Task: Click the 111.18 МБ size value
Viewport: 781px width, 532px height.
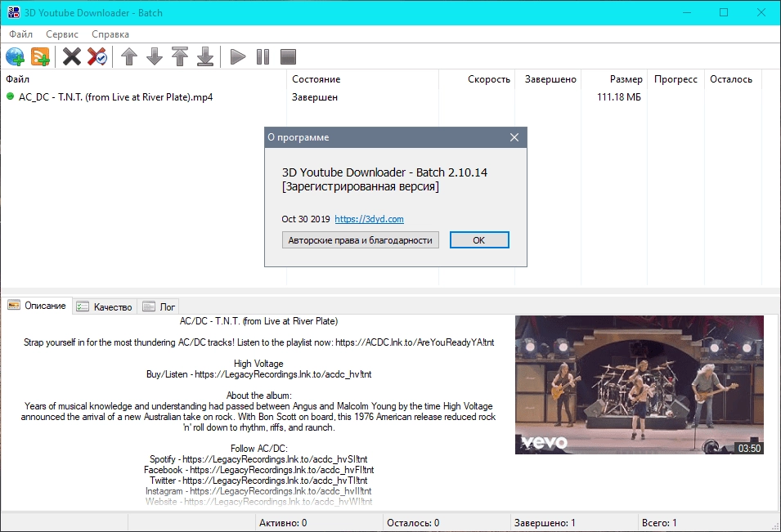Action: coord(618,97)
